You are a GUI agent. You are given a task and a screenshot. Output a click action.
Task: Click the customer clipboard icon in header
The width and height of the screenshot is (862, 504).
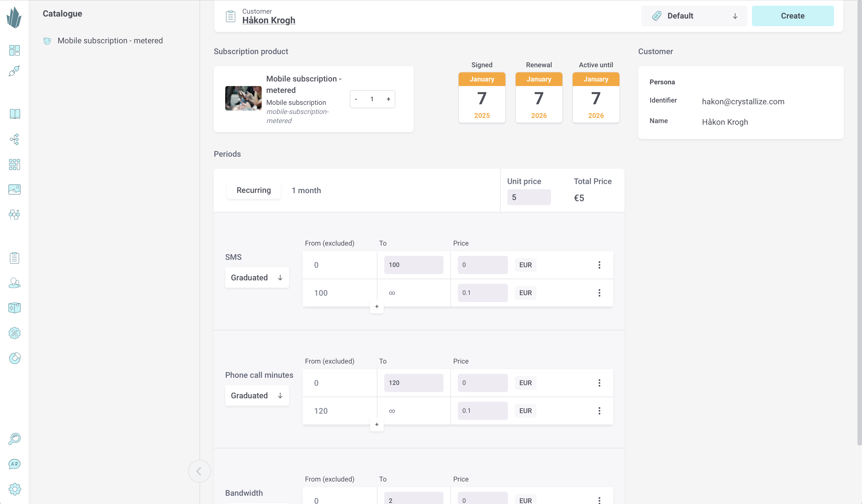point(231,16)
